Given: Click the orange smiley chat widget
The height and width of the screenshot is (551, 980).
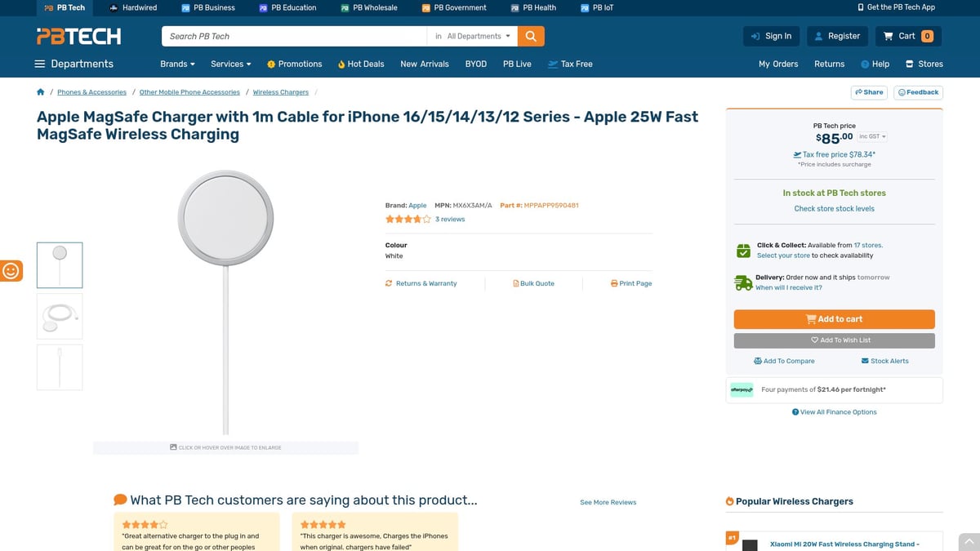Looking at the screenshot, I should coord(11,270).
